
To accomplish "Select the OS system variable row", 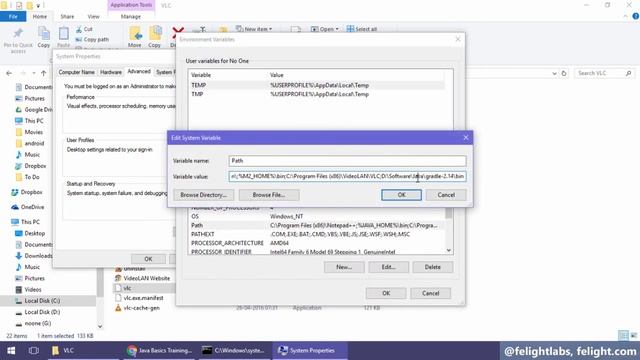I will click(317, 216).
